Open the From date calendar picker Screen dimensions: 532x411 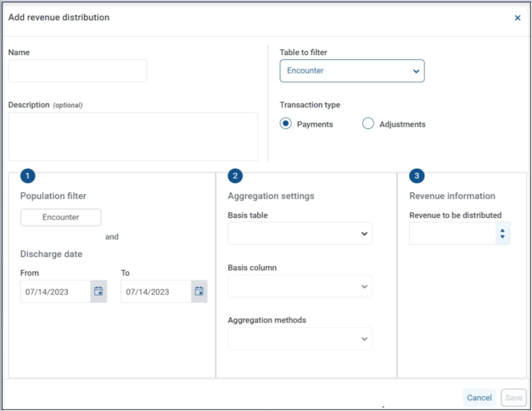[98, 291]
